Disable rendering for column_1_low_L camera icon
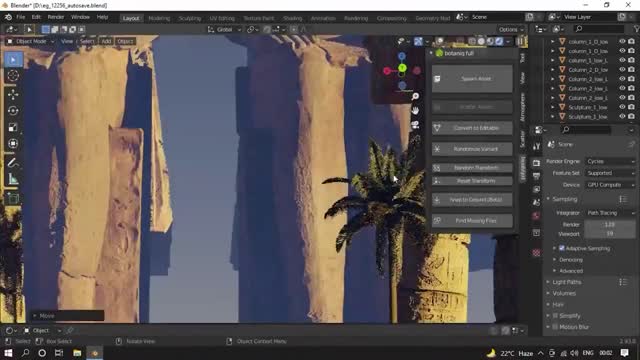Image resolution: width=640 pixels, height=360 pixels. [x=631, y=60]
